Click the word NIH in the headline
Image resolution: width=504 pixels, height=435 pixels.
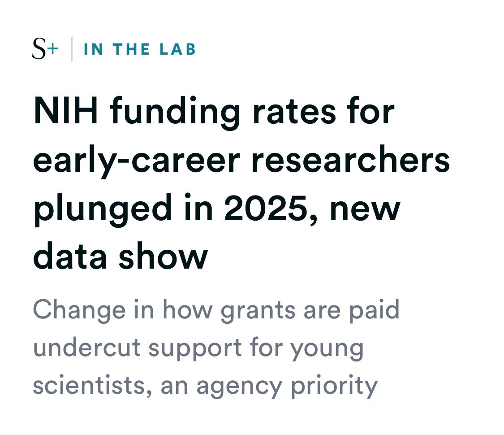point(65,110)
